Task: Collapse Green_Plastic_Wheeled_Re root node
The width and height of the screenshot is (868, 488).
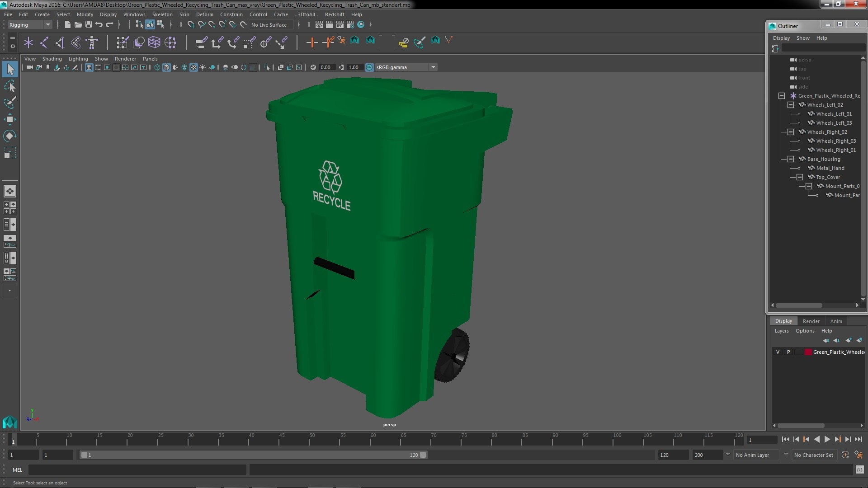Action: 781,96
